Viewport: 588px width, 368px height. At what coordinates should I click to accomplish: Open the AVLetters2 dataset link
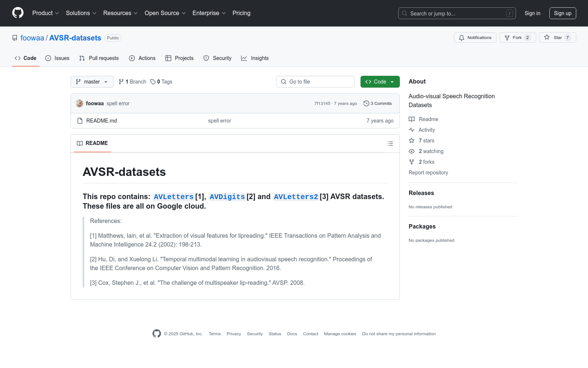(x=296, y=197)
